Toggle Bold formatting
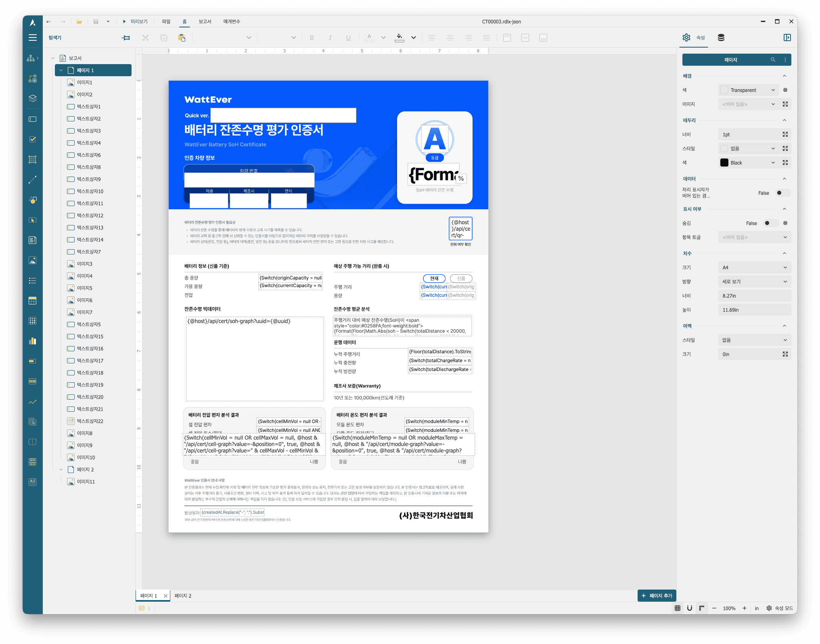 click(312, 38)
